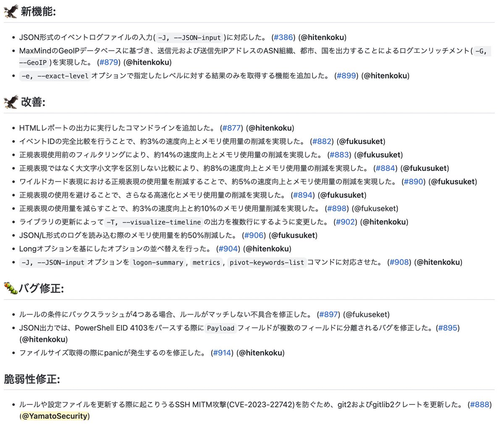Click 'PowerShell EID 4103' text
Viewport: 504px width, 425px height.
point(110,328)
